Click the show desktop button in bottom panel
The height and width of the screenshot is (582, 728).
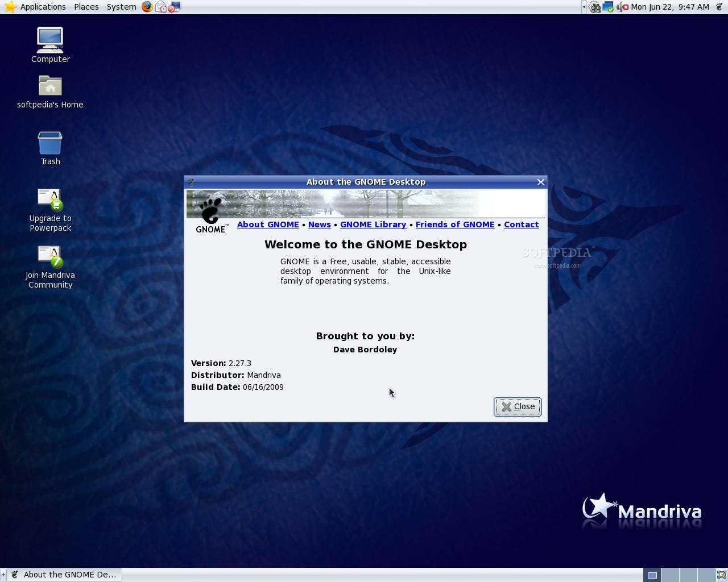[722, 575]
